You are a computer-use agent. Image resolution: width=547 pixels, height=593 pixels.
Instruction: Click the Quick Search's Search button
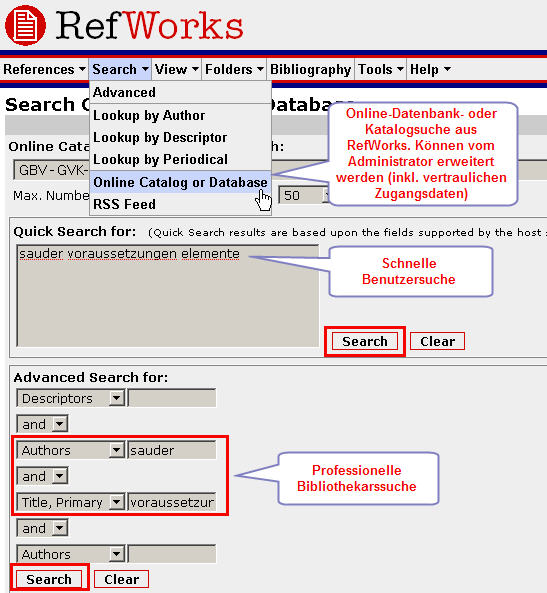click(365, 342)
